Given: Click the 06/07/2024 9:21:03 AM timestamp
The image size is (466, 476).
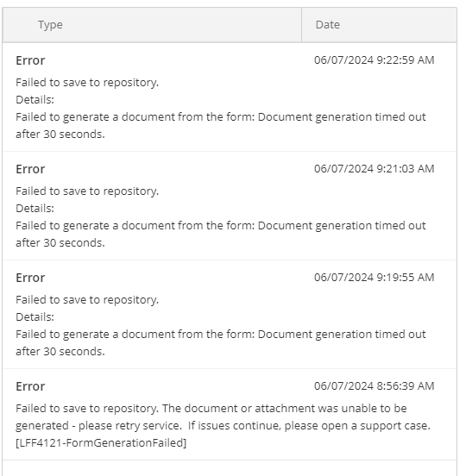Looking at the screenshot, I should pos(374,169).
